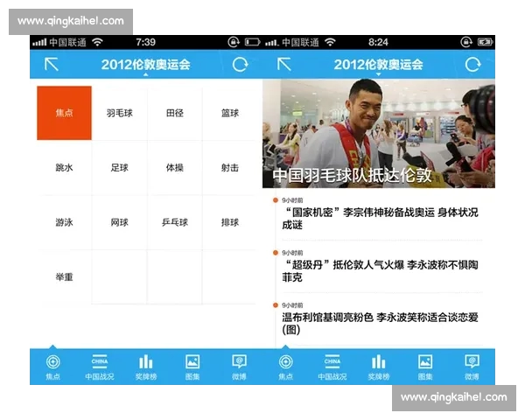
Task: Select the highlighted 焦点 category tile
Action: click(64, 113)
